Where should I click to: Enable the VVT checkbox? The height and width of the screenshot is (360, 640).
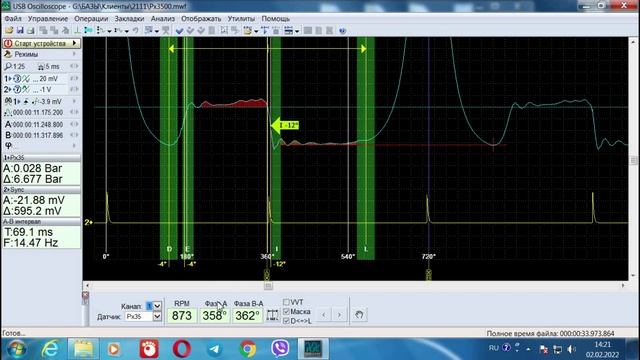point(286,302)
